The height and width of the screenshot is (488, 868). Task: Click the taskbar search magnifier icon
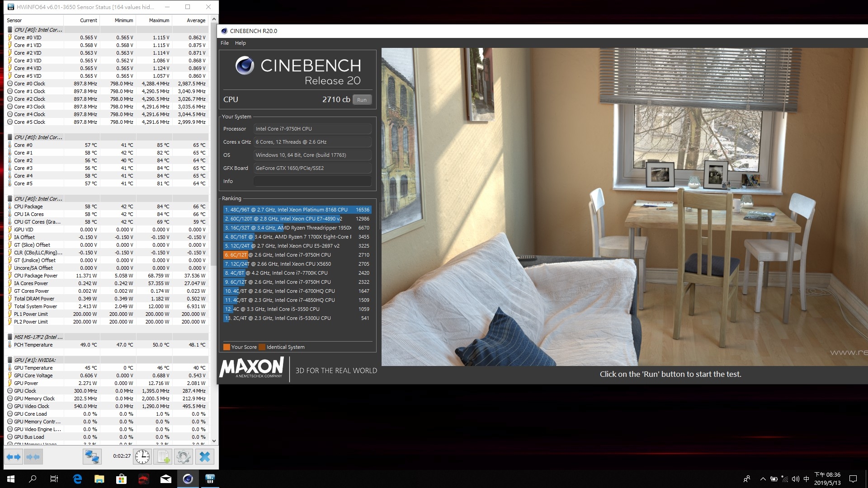[x=33, y=479]
